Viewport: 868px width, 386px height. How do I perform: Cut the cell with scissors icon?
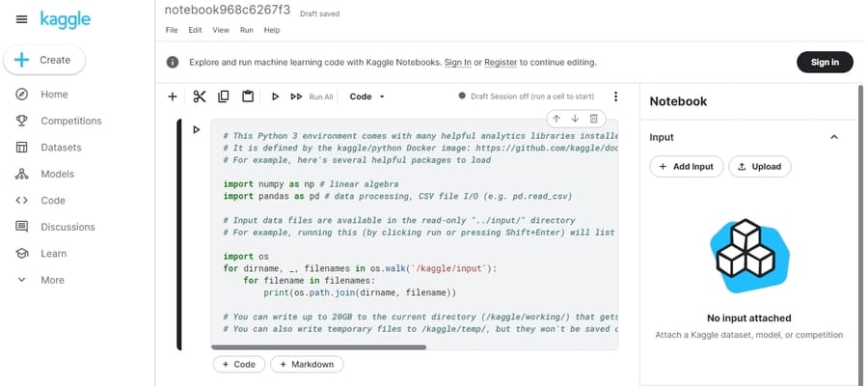coord(200,96)
